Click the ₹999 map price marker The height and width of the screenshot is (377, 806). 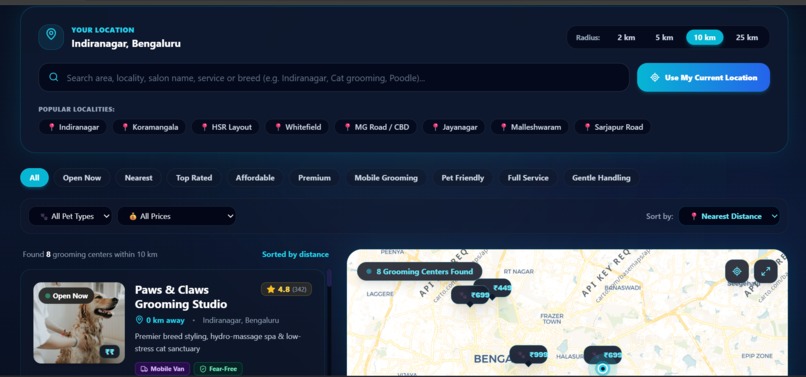tap(528, 355)
